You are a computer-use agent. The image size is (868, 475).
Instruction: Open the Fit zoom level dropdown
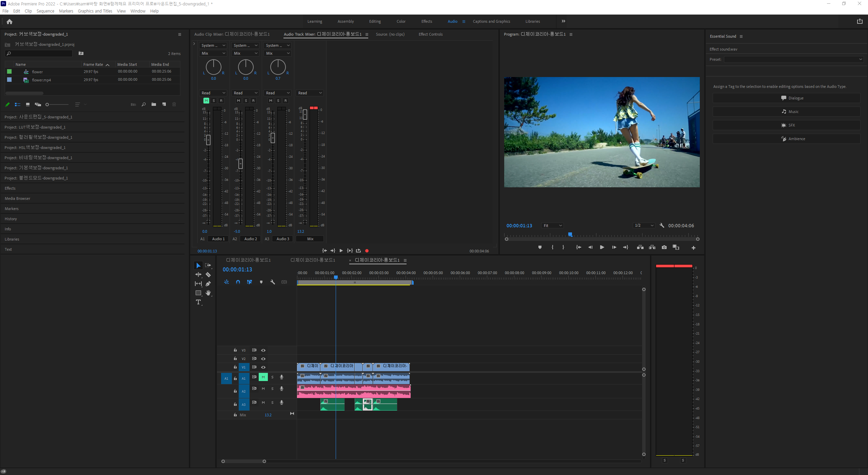click(x=553, y=226)
